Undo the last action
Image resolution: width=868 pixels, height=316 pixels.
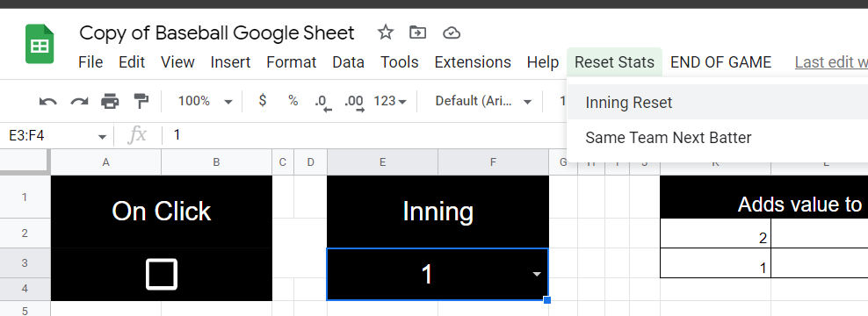click(48, 101)
